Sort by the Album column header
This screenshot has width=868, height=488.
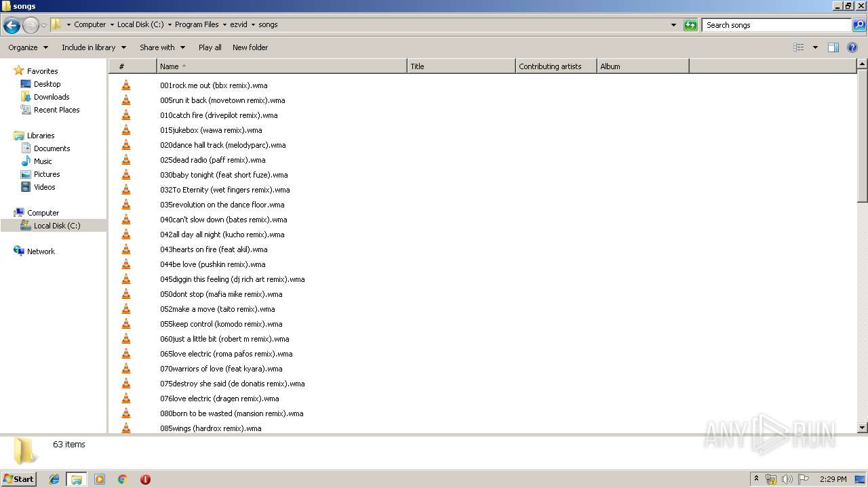tap(643, 66)
